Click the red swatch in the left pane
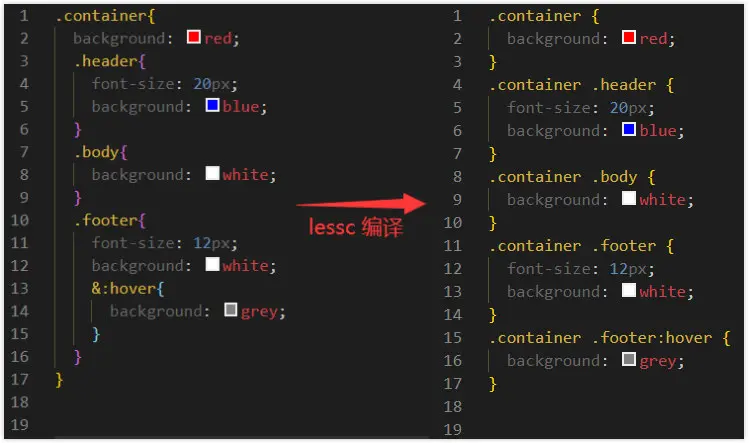 coord(193,37)
